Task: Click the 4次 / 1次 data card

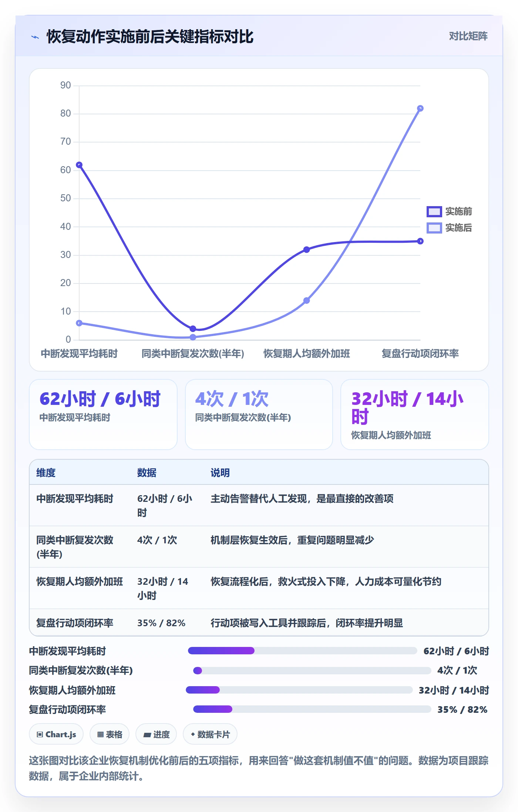Action: click(x=259, y=414)
